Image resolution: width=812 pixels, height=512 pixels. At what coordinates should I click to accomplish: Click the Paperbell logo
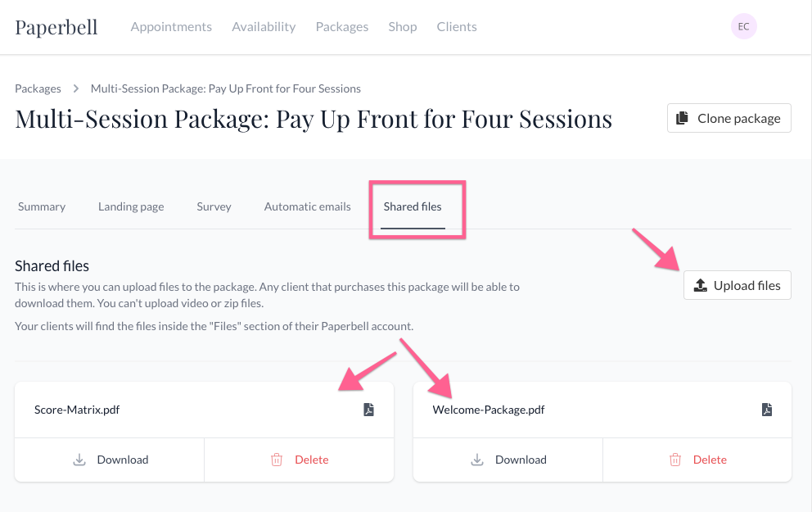click(56, 27)
